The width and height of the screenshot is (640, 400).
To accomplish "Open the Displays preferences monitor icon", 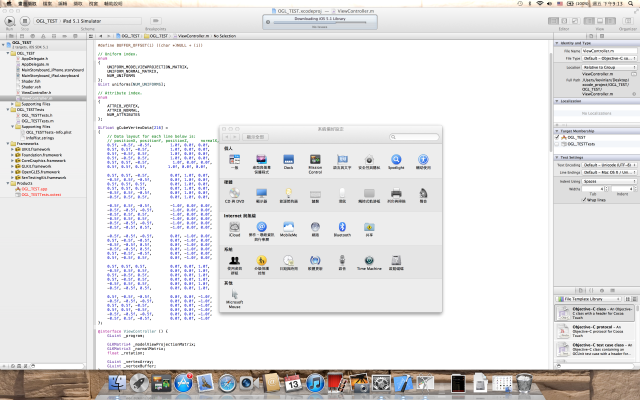I will pyautogui.click(x=262, y=193).
